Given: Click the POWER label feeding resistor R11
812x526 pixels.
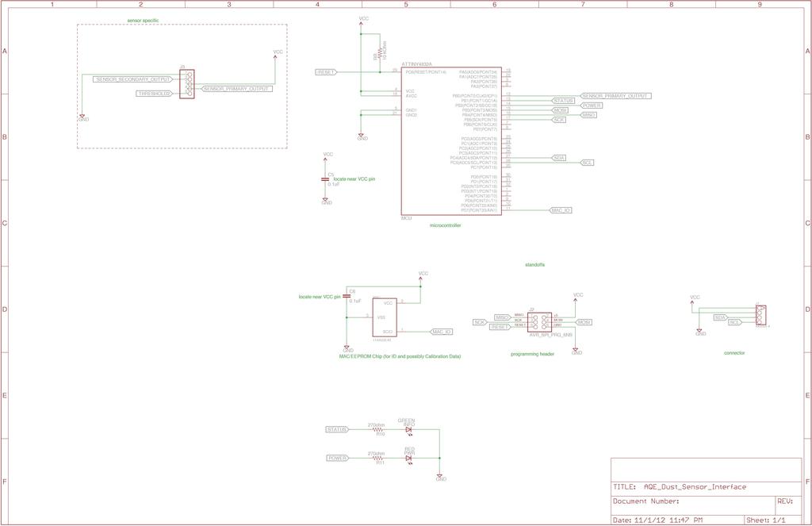Looking at the screenshot, I should pyautogui.click(x=338, y=458).
